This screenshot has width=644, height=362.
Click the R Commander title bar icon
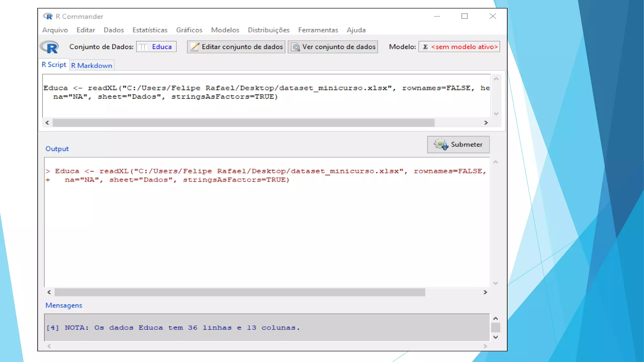(48, 16)
